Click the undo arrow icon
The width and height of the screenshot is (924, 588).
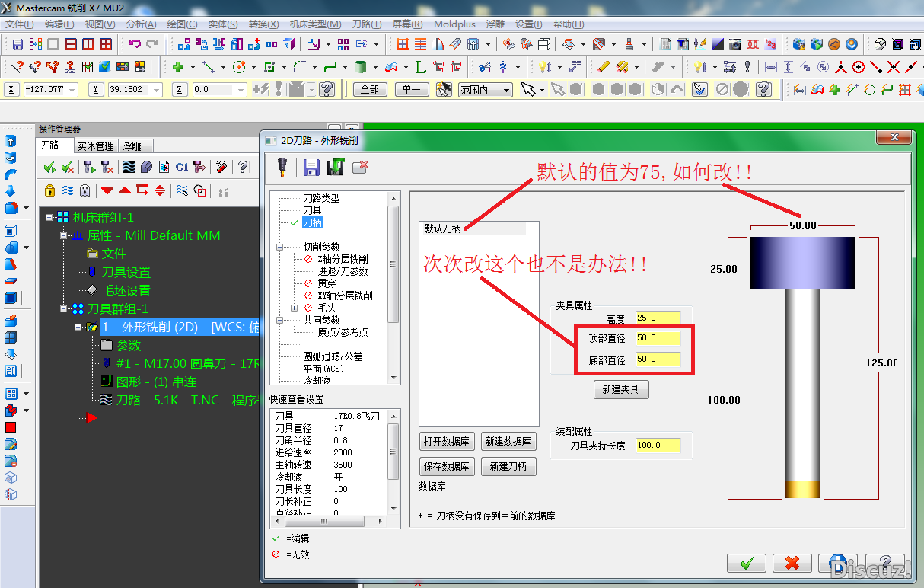tap(135, 44)
